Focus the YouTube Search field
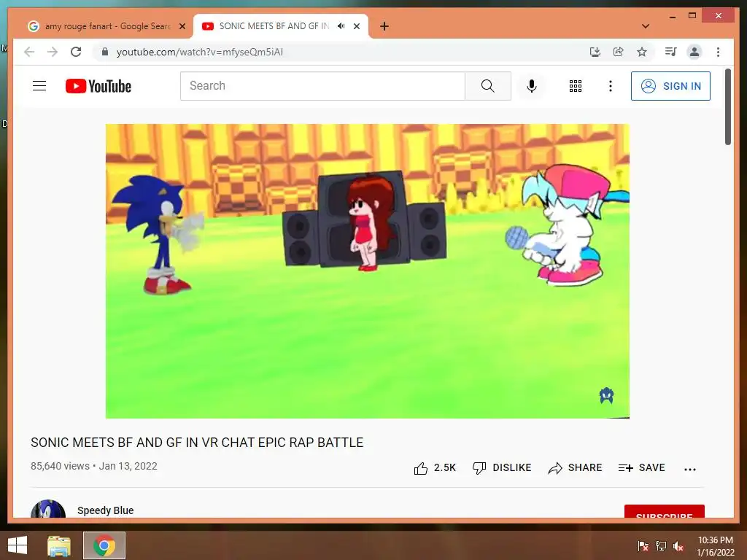Image resolution: width=747 pixels, height=560 pixels. pyautogui.click(x=322, y=86)
